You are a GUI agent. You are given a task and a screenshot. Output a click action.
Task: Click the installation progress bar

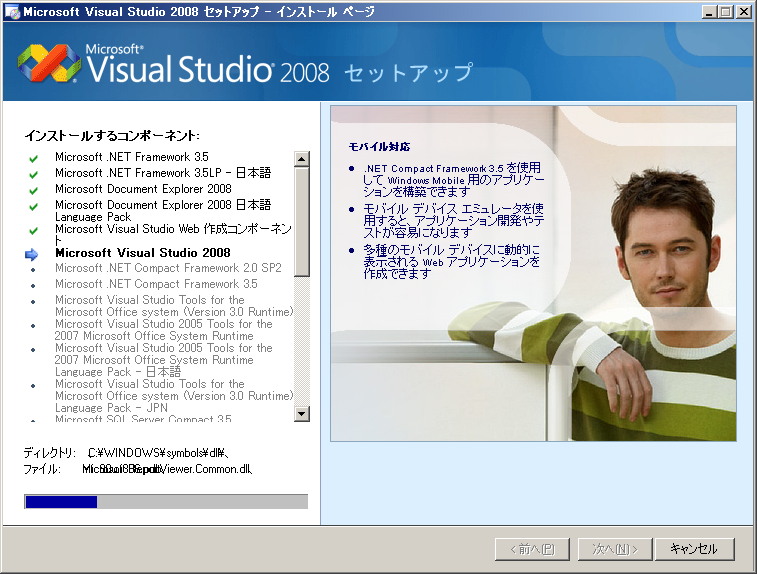click(165, 501)
